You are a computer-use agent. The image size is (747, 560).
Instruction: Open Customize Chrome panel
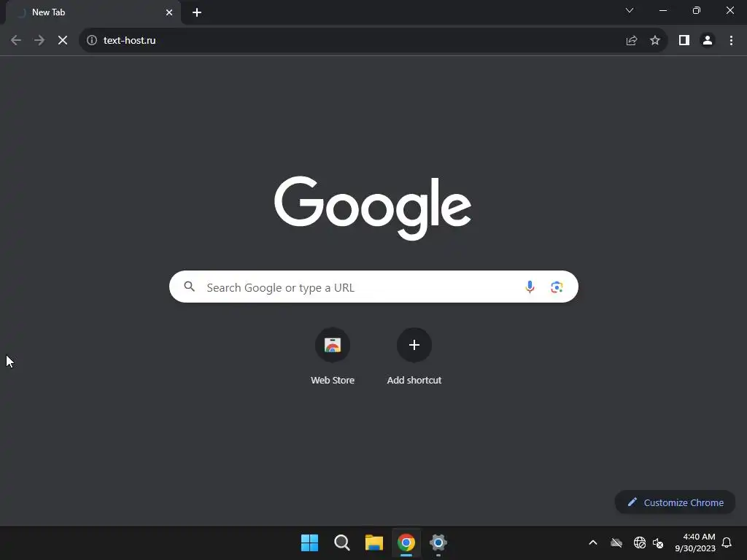click(675, 502)
